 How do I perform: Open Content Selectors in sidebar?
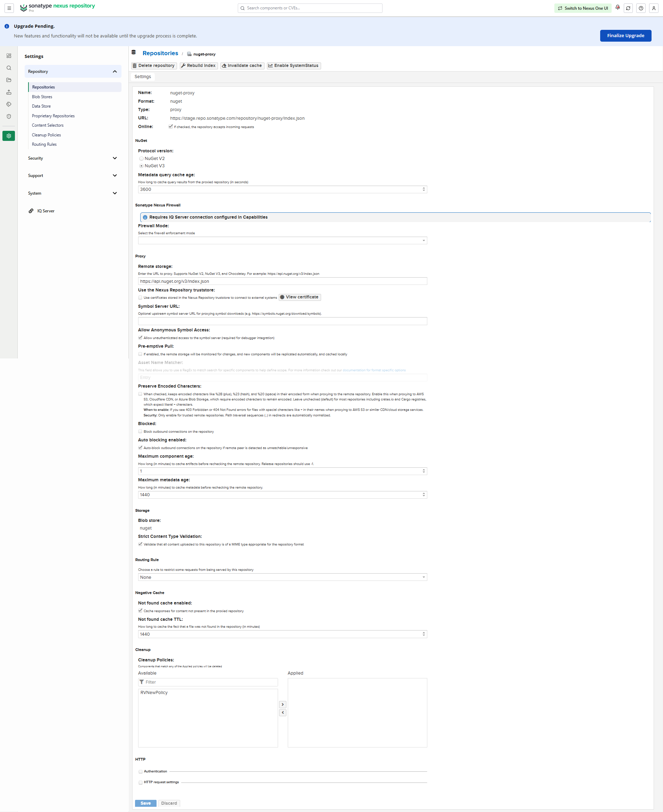pyautogui.click(x=48, y=125)
